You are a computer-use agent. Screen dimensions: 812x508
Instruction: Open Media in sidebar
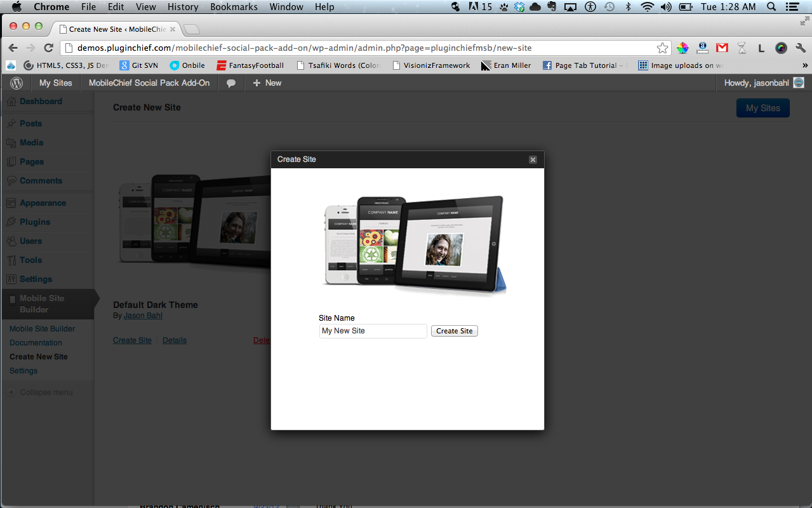[31, 143]
